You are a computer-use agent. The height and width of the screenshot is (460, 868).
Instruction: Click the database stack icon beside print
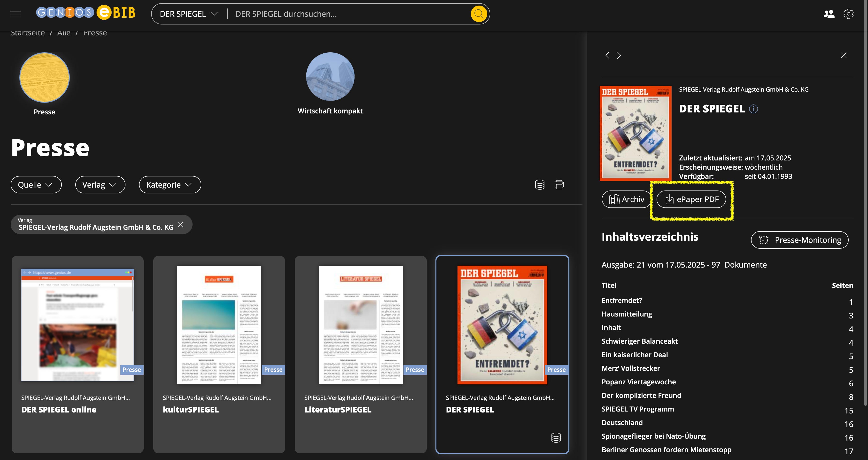(539, 184)
